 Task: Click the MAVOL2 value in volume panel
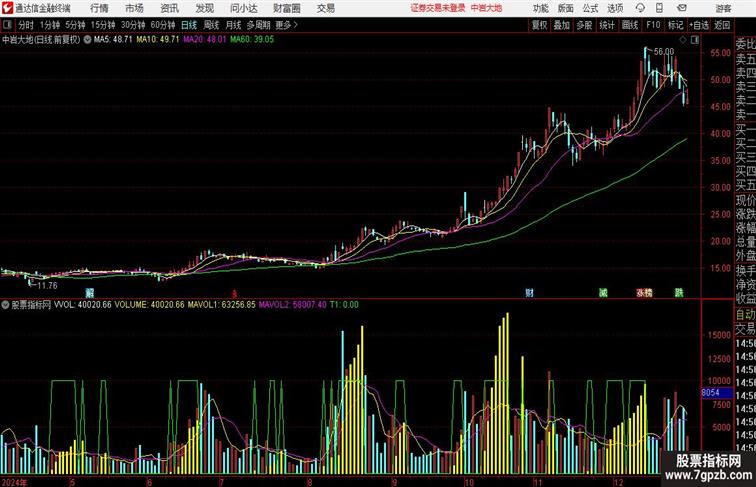point(293,305)
